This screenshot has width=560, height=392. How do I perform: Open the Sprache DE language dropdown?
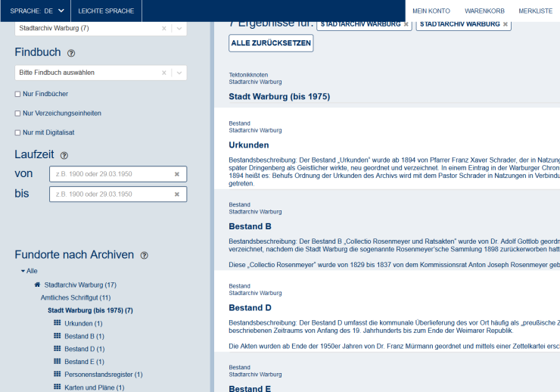click(x=37, y=11)
